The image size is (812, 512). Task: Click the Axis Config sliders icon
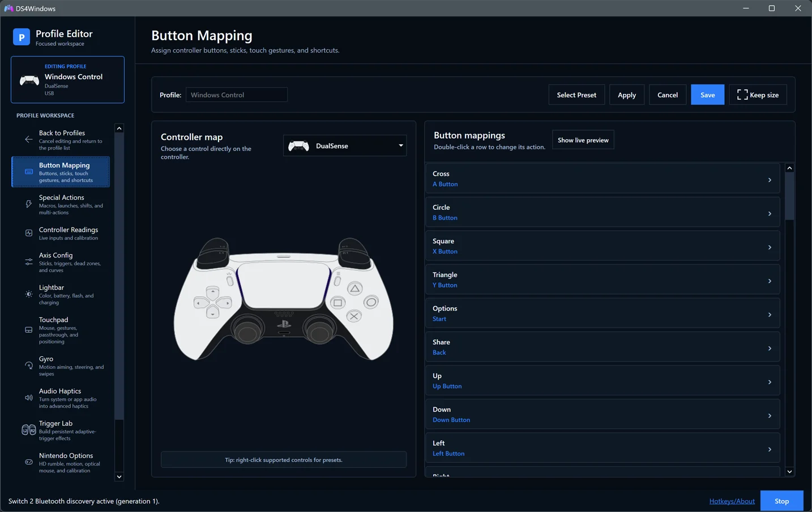29,261
